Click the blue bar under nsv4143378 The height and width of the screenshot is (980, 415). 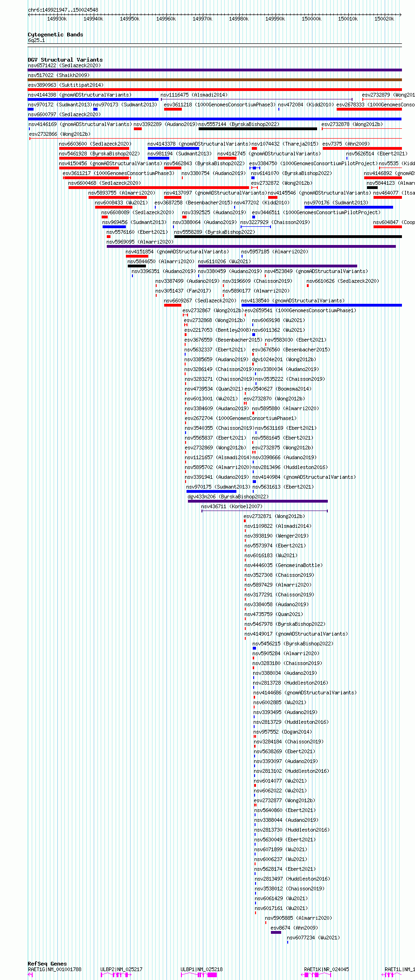pyautogui.click(x=173, y=148)
